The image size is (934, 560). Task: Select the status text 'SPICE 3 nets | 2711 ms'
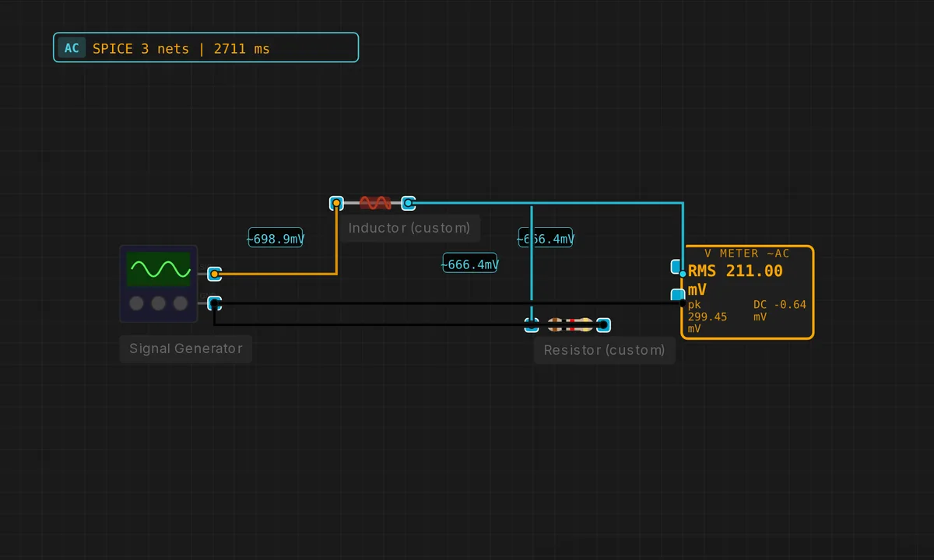pos(181,48)
